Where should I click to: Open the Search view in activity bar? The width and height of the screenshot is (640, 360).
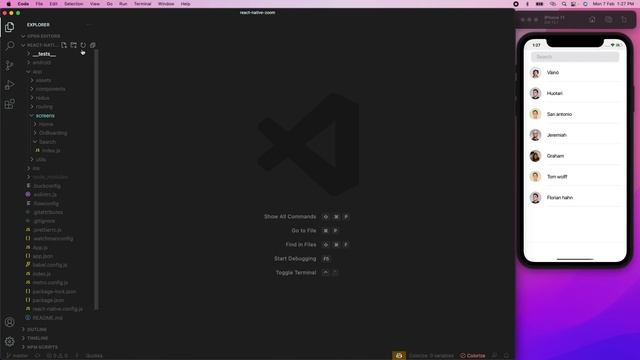tap(9, 45)
